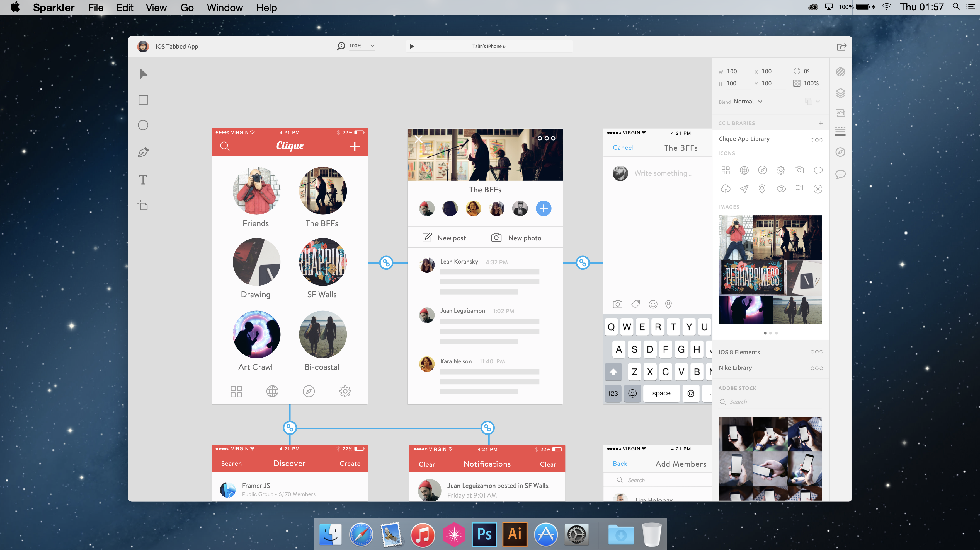The width and height of the screenshot is (980, 550).
Task: Click the eye icon in library icons
Action: [781, 189]
